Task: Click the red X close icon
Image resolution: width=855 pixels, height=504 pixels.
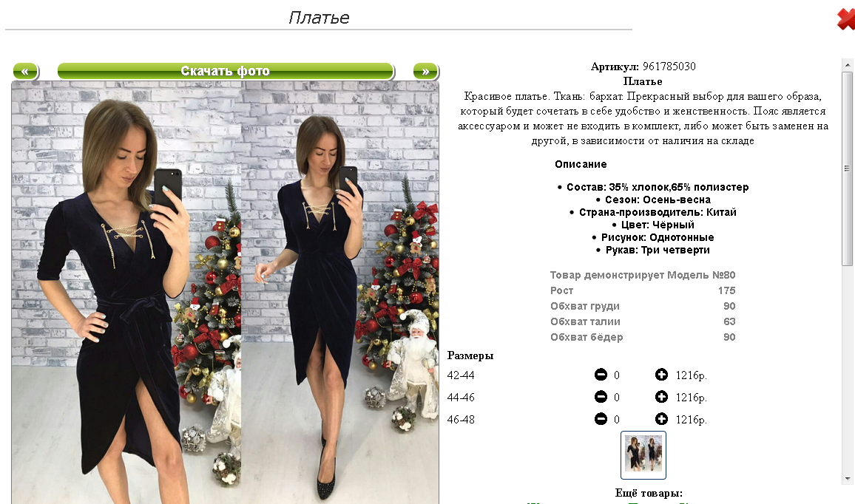Action: point(846,19)
